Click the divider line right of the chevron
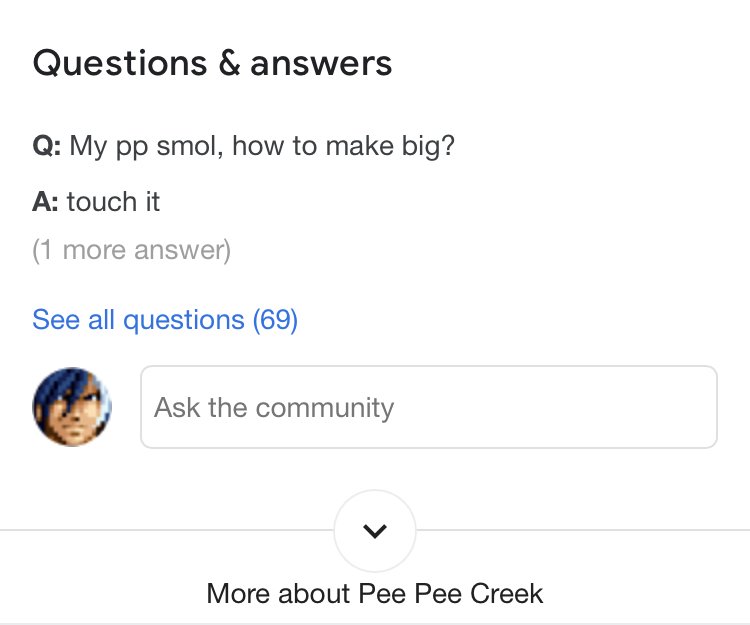 (583, 530)
